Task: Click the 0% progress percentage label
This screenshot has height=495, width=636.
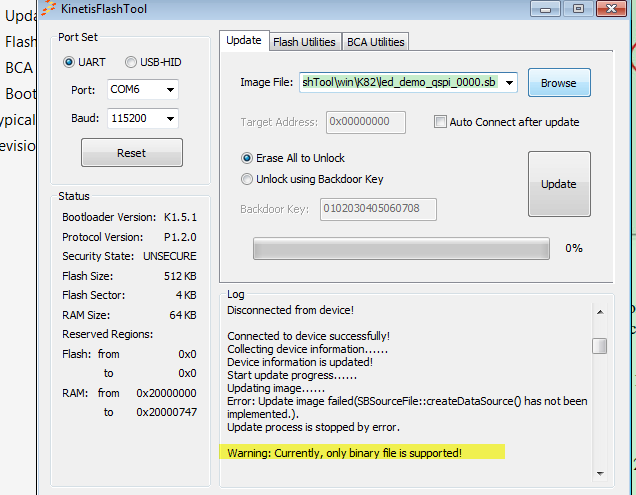Action: 574,248
